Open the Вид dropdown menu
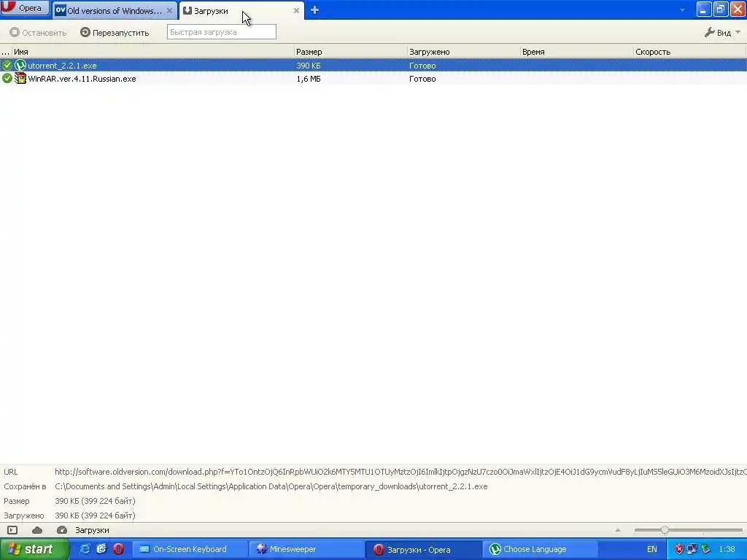Viewport: 747px width, 560px height. [722, 32]
